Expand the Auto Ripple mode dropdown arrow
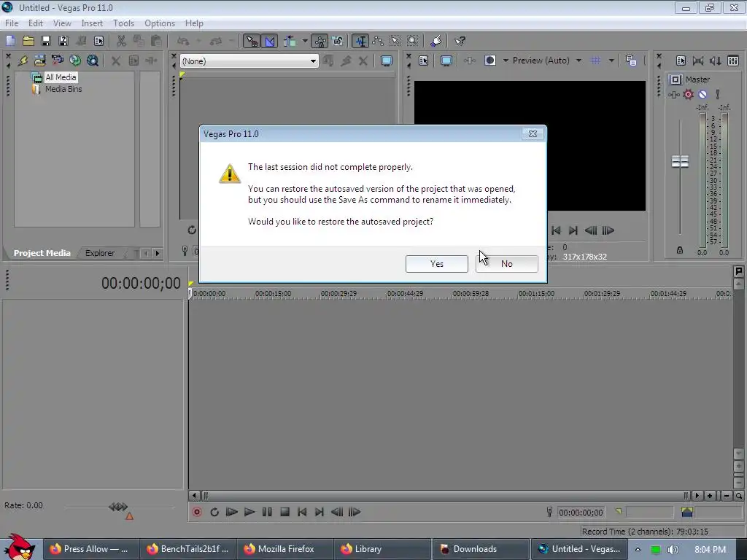 [305, 41]
